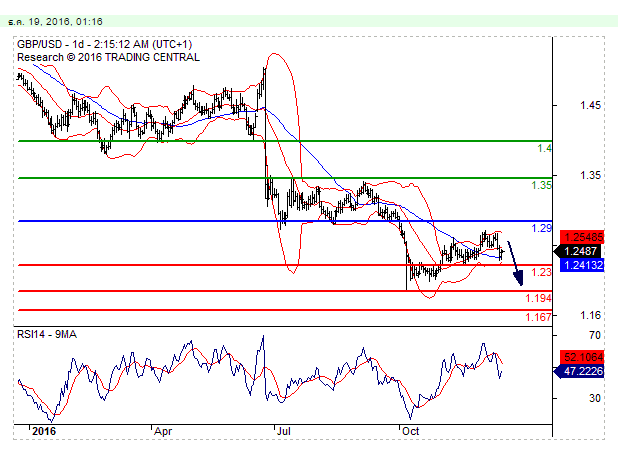The image size is (618, 460).
Task: Click the 'Jul' time axis label
Action: click(283, 431)
